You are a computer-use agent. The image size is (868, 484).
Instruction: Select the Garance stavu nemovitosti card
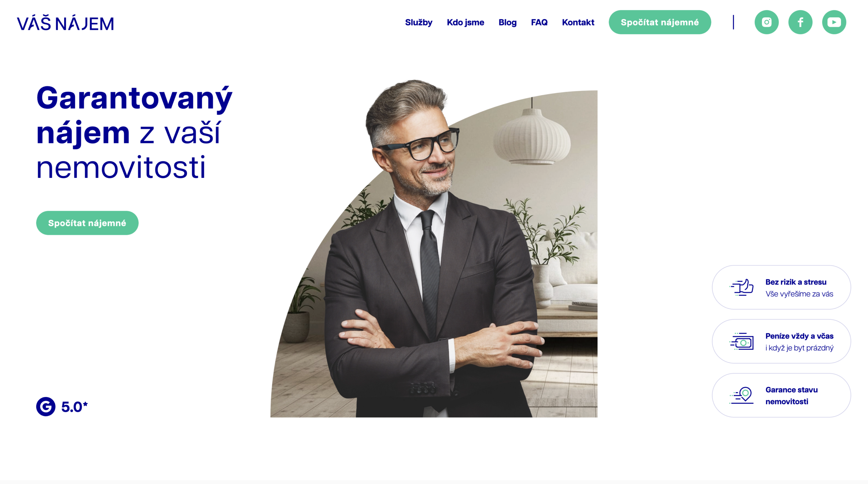(781, 395)
